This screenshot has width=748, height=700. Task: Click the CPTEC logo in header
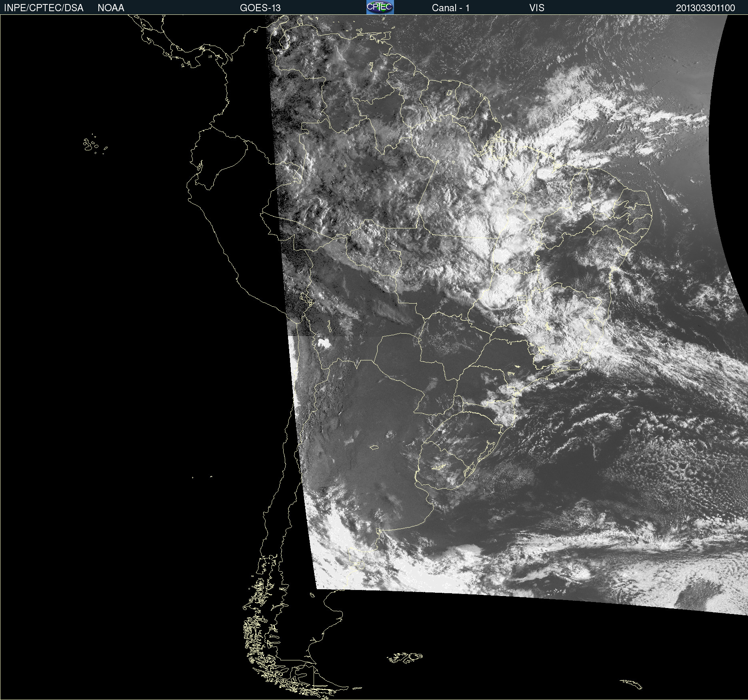[380, 7]
